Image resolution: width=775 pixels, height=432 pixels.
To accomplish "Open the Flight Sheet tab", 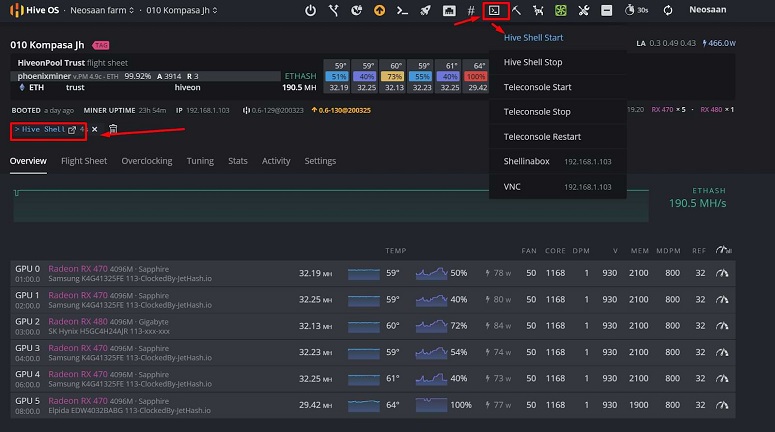I will click(x=84, y=161).
